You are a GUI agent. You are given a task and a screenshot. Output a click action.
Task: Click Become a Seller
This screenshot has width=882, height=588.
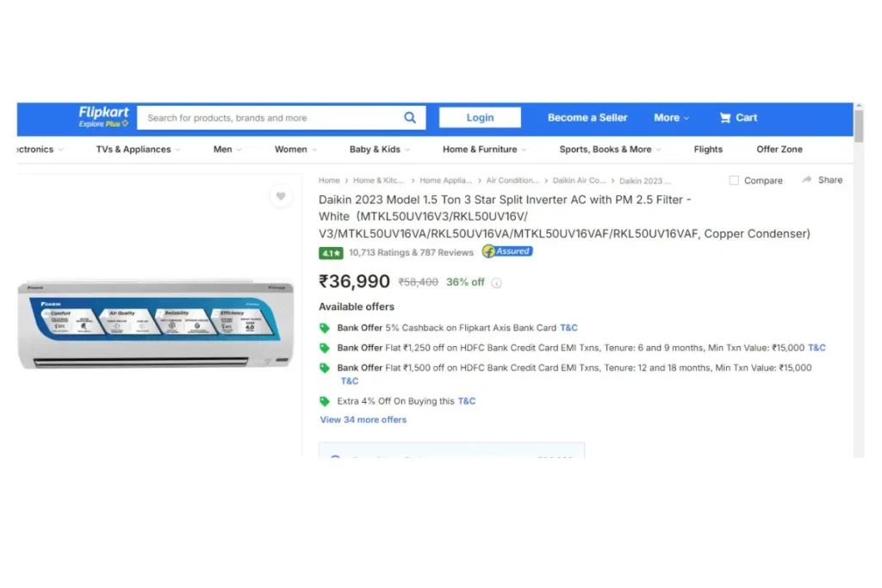[x=587, y=117]
